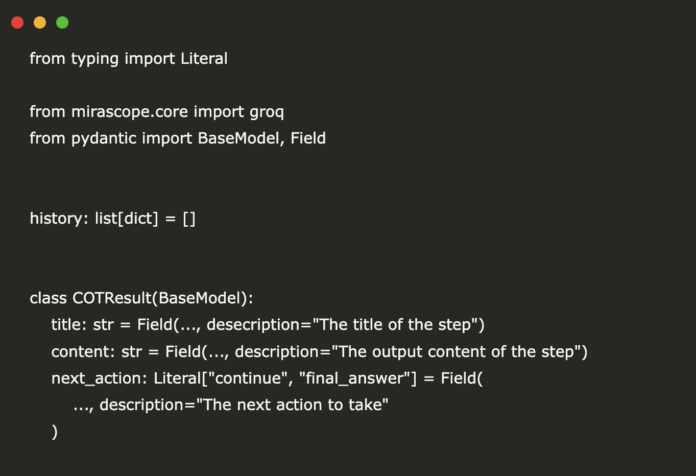Viewport: 696px width, 476px height.
Task: Click the yellow minimize window button
Action: tap(40, 22)
